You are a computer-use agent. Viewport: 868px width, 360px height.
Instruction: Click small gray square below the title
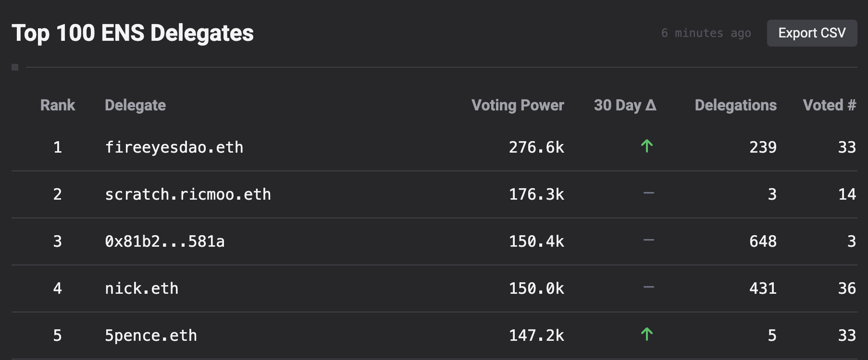click(15, 67)
